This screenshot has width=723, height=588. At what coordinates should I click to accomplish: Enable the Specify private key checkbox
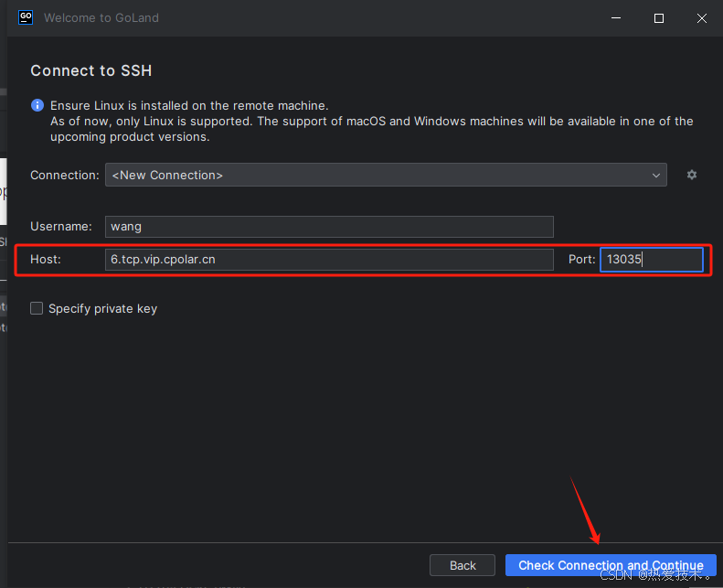click(x=37, y=308)
